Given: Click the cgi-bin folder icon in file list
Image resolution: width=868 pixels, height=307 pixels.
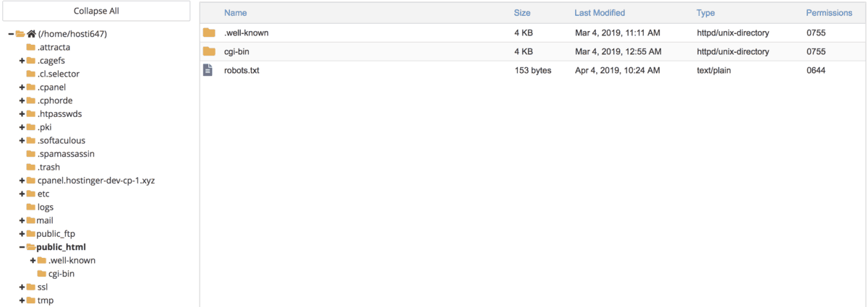Looking at the screenshot, I should click(209, 51).
